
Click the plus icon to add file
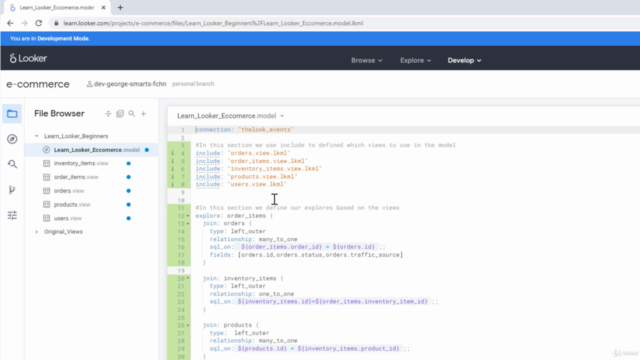[143, 114]
